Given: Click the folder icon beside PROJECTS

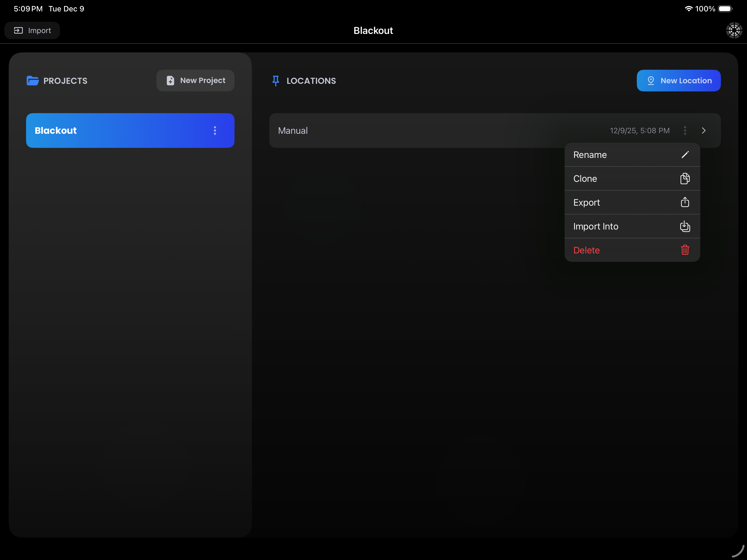Looking at the screenshot, I should tap(32, 80).
